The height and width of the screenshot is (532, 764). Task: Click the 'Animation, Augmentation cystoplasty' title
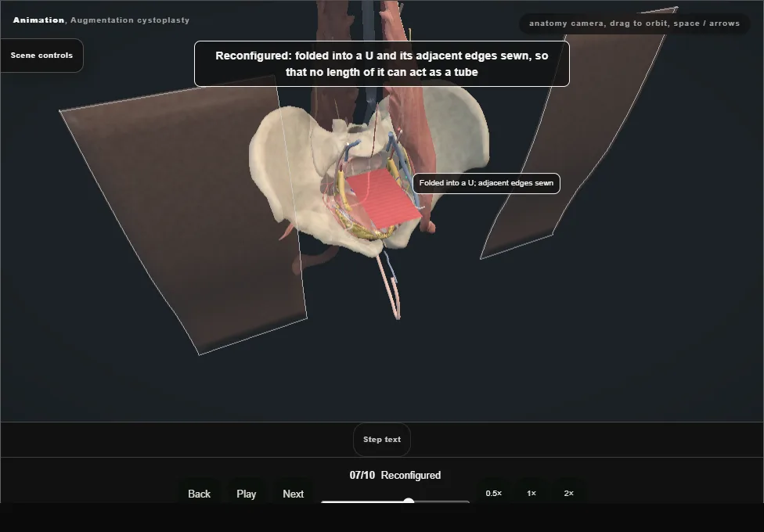click(101, 20)
